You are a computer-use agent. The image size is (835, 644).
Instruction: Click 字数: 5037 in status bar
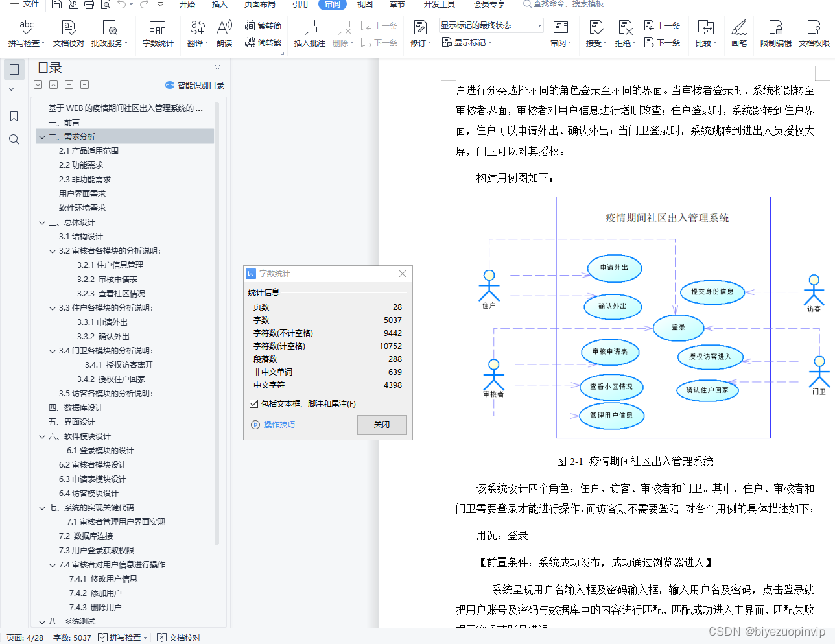(x=72, y=638)
